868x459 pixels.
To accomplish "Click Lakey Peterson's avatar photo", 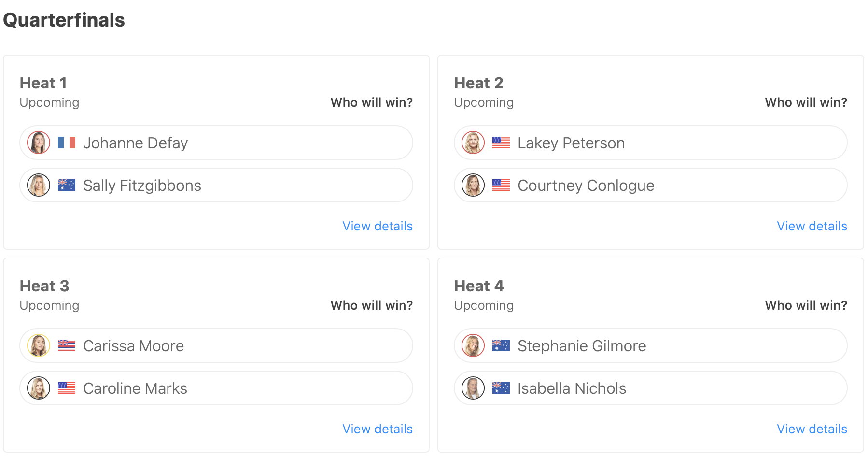I will [473, 143].
